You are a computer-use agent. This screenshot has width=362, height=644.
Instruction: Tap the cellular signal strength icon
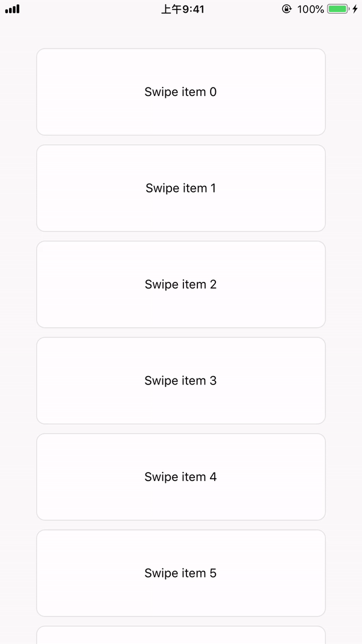pyautogui.click(x=12, y=9)
